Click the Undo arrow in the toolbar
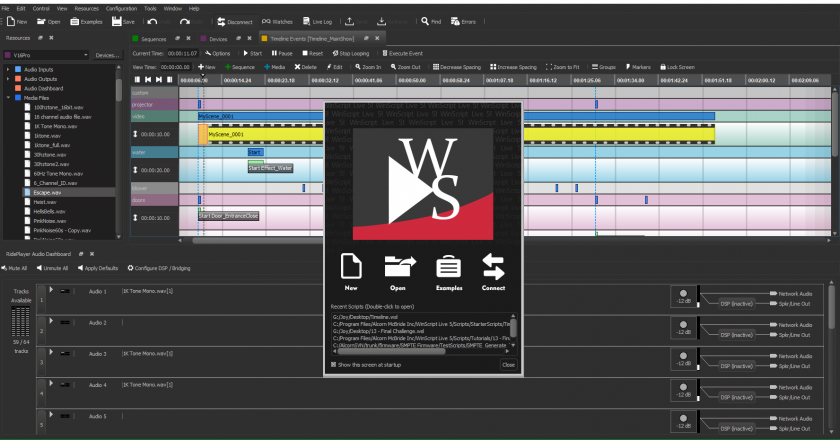This screenshot has width=840, height=440. click(x=153, y=21)
